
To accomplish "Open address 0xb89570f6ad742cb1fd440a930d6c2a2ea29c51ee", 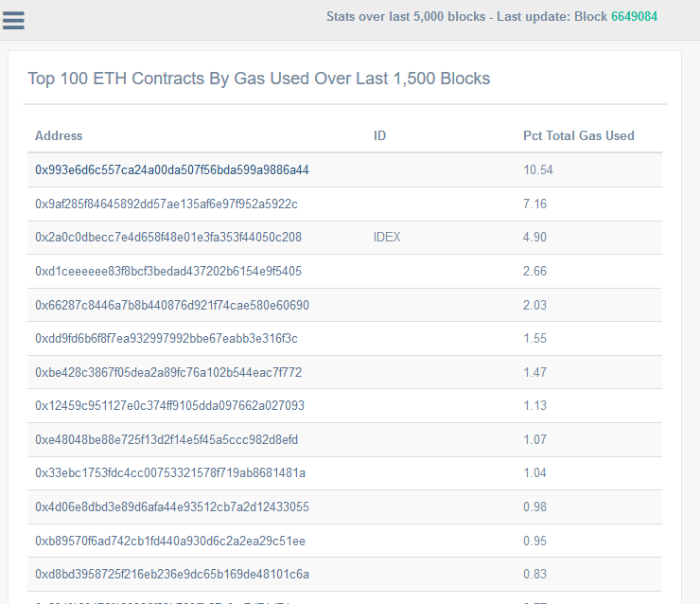I will point(170,542).
